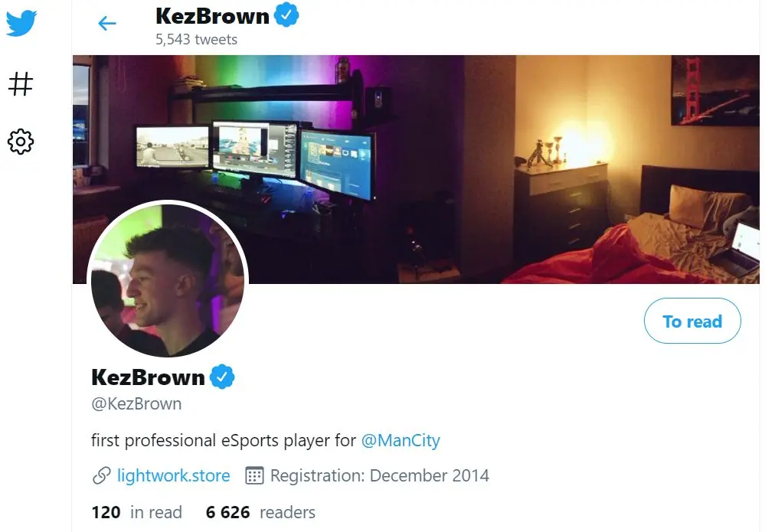Click the KezBrown profile display name
The image size is (775, 532).
[x=149, y=377]
